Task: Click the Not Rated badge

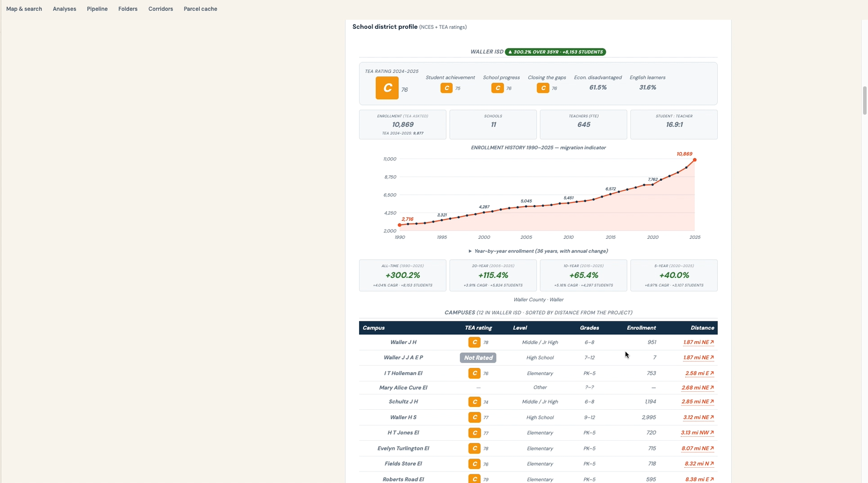Action: pos(478,358)
